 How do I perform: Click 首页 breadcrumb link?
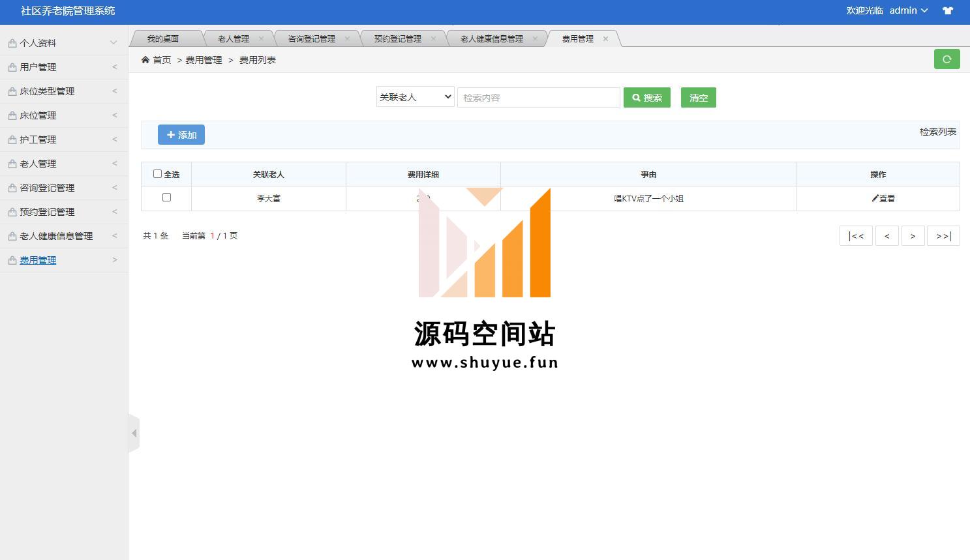coord(162,59)
